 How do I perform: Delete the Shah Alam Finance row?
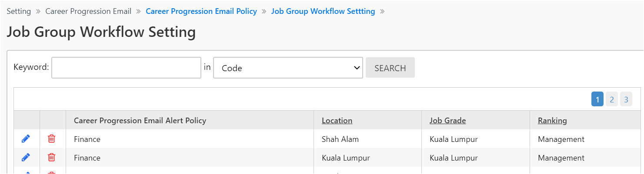pyautogui.click(x=51, y=139)
